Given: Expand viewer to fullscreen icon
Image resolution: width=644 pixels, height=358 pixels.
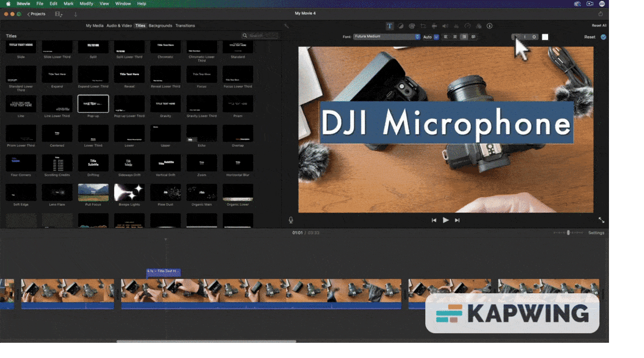Looking at the screenshot, I should click(601, 220).
